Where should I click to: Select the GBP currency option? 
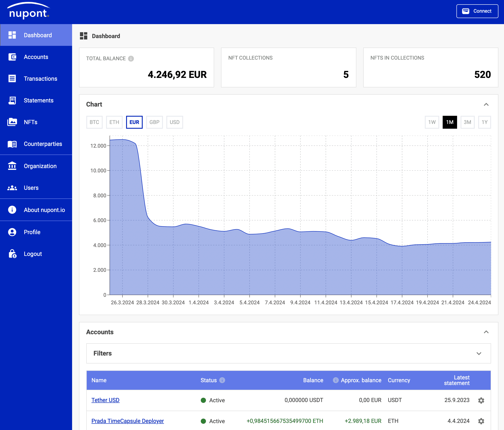154,122
